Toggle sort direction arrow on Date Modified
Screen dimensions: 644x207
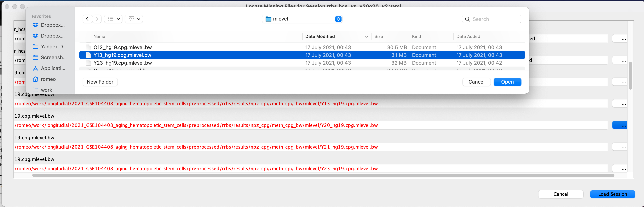[366, 37]
